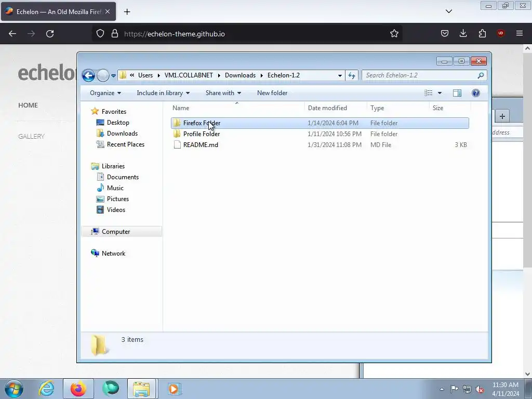This screenshot has height=399, width=532.
Task: Open Desktop in Favorites
Action: click(118, 123)
